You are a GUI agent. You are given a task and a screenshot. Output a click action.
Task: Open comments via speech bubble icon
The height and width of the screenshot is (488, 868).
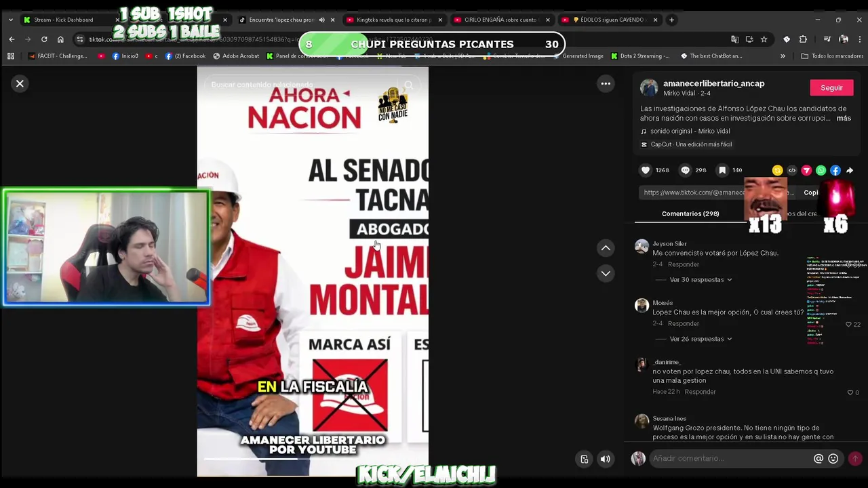click(685, 170)
